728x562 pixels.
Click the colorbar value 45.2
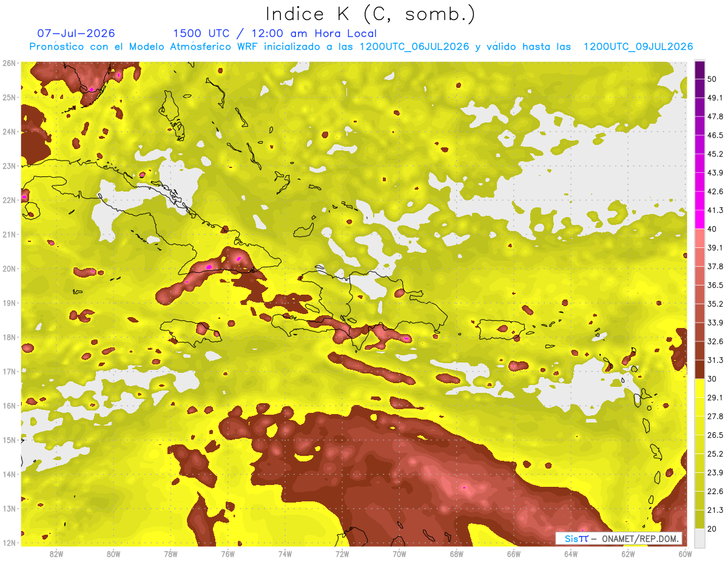[715, 154]
